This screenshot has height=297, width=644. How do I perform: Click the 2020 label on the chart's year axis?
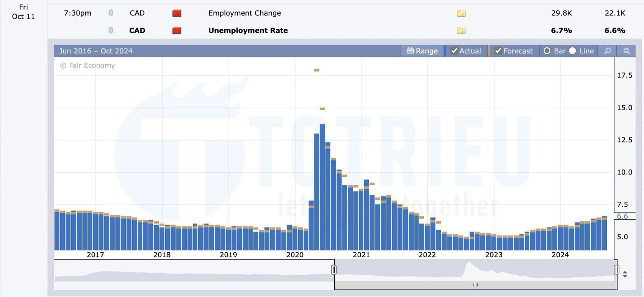295,255
